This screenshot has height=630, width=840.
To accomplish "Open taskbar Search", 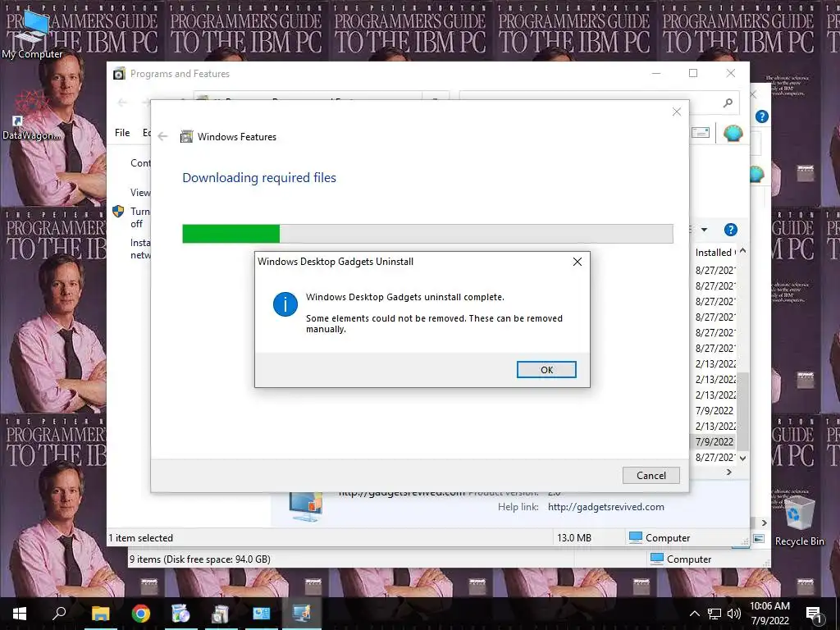I will coord(59,614).
